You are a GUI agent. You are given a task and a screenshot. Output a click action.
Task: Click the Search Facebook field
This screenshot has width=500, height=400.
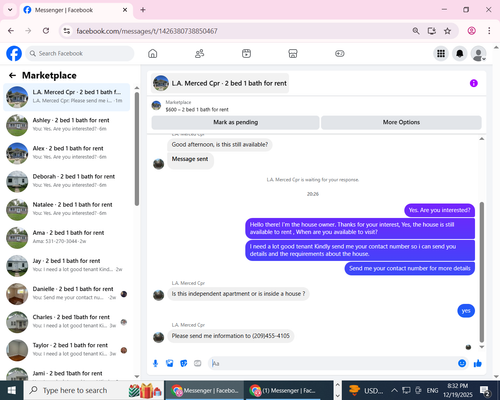(x=80, y=53)
